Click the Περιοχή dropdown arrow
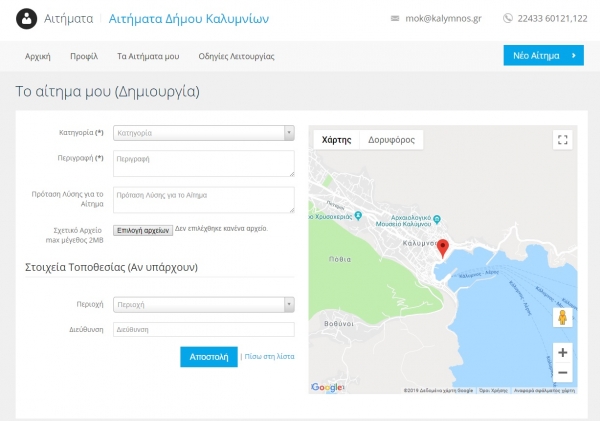Screen dimensions: 600x421 [289, 305]
